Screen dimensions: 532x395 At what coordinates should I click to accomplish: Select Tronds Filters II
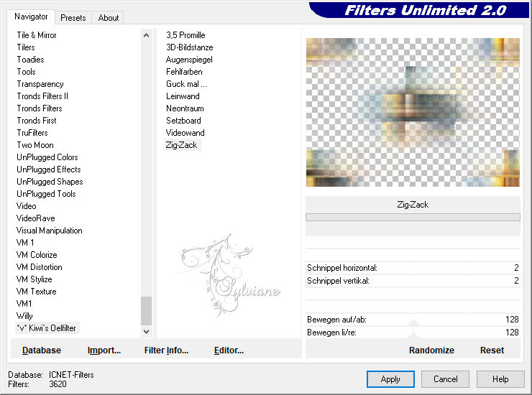pos(42,96)
